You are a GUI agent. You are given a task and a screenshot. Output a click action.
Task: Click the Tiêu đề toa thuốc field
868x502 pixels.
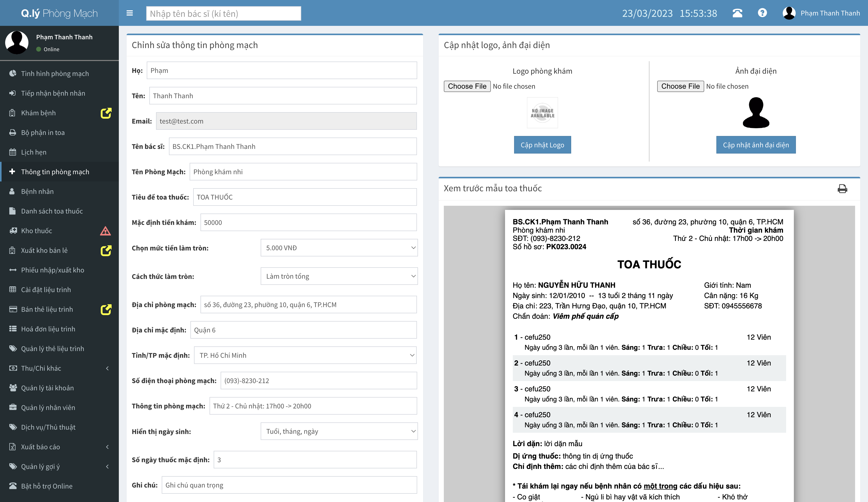click(305, 197)
